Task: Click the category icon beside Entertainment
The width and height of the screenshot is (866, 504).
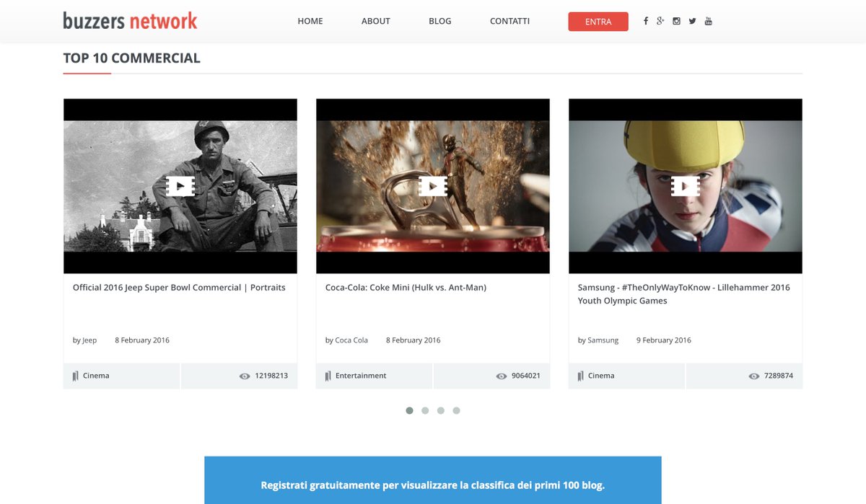Action: pos(328,376)
